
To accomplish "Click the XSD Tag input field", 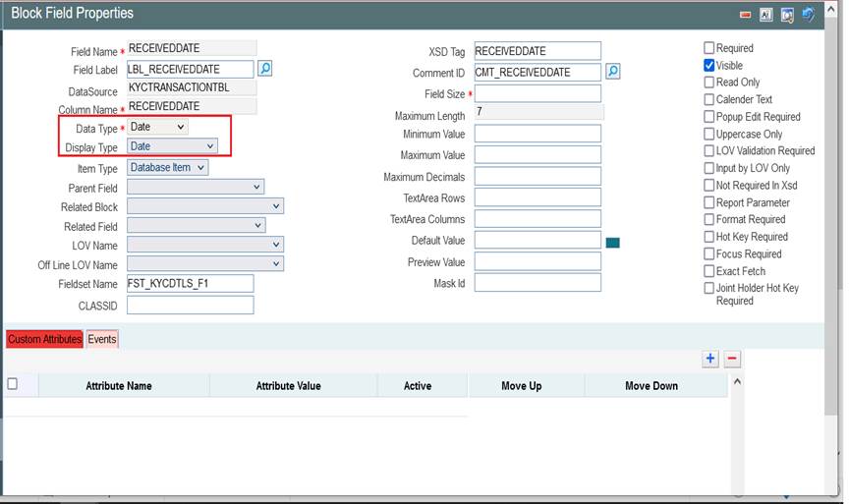I will (538, 51).
